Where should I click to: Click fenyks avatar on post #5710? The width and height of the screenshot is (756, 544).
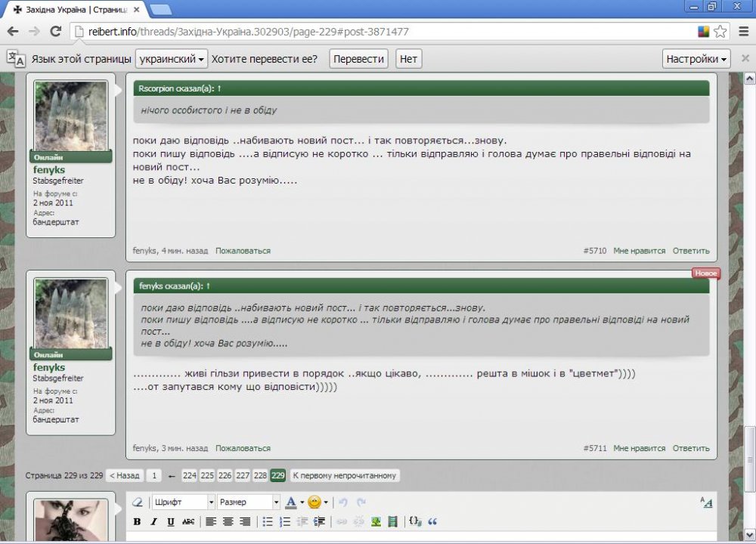pos(71,116)
